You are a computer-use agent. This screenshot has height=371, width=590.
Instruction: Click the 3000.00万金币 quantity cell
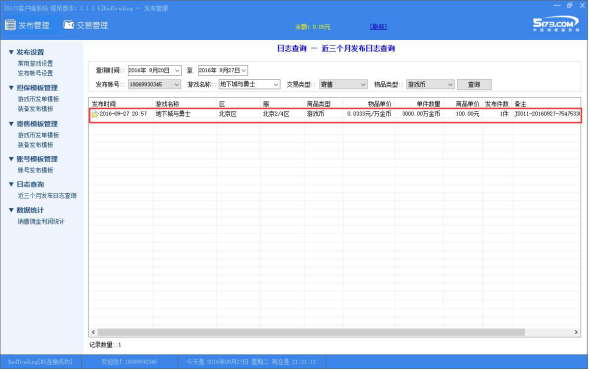coord(421,114)
